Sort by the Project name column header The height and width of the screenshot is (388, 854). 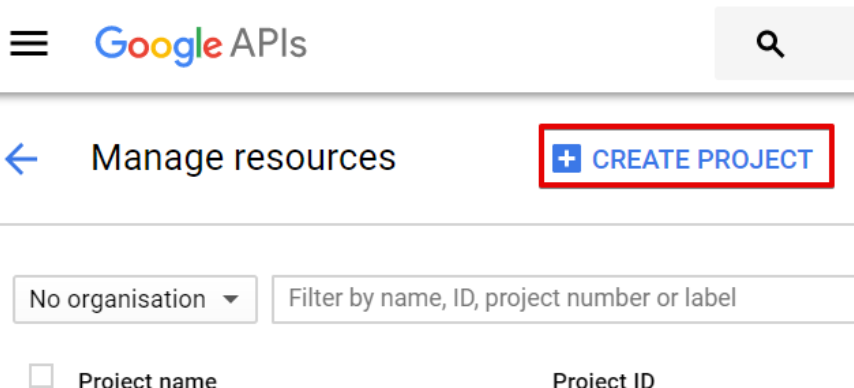(148, 379)
